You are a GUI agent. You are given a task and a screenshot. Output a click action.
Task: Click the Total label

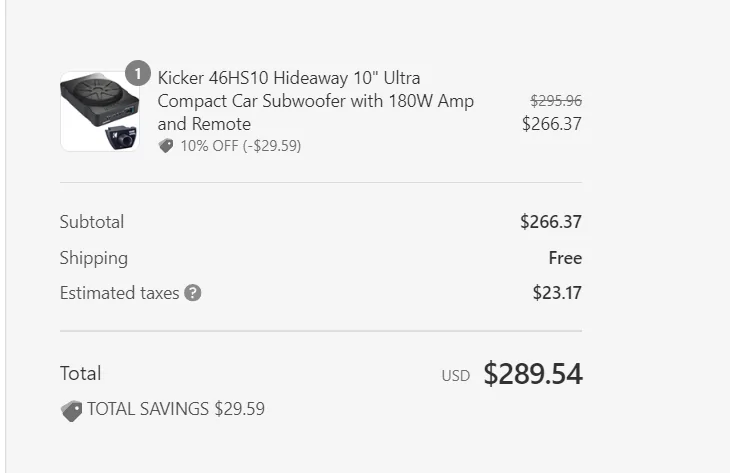click(x=81, y=374)
